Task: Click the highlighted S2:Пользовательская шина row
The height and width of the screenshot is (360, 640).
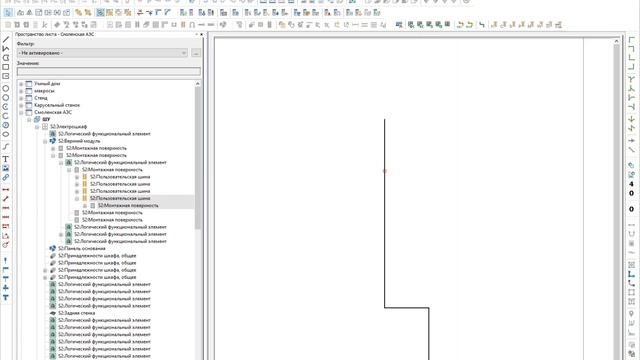Action: click(x=120, y=198)
